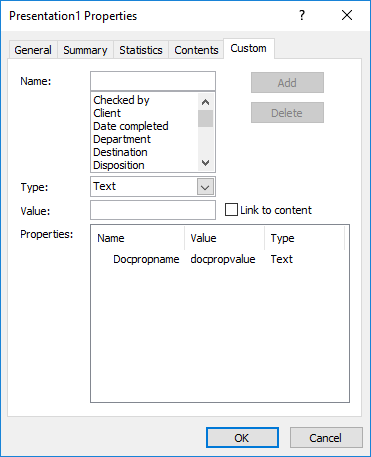
Task: Close the Presentation1 Properties dialog
Action: click(347, 15)
